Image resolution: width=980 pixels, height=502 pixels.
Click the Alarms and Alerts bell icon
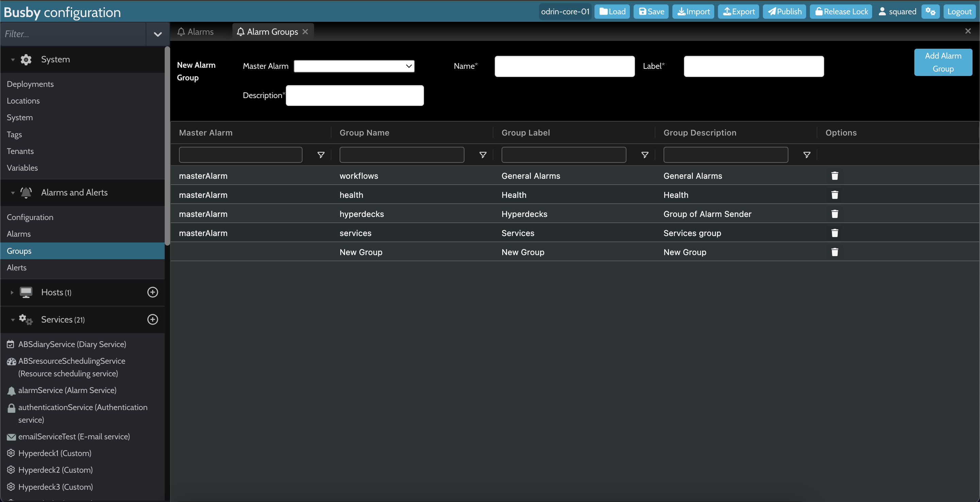click(x=26, y=192)
